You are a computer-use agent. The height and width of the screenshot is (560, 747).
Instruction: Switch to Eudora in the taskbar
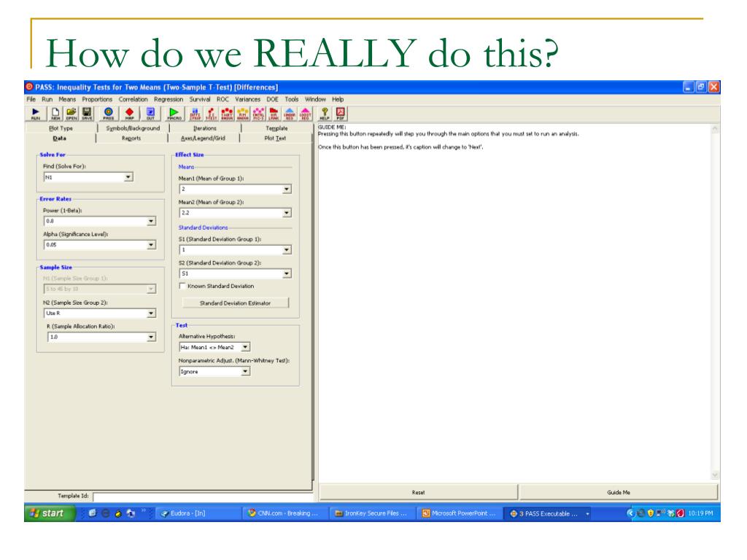tap(197, 513)
